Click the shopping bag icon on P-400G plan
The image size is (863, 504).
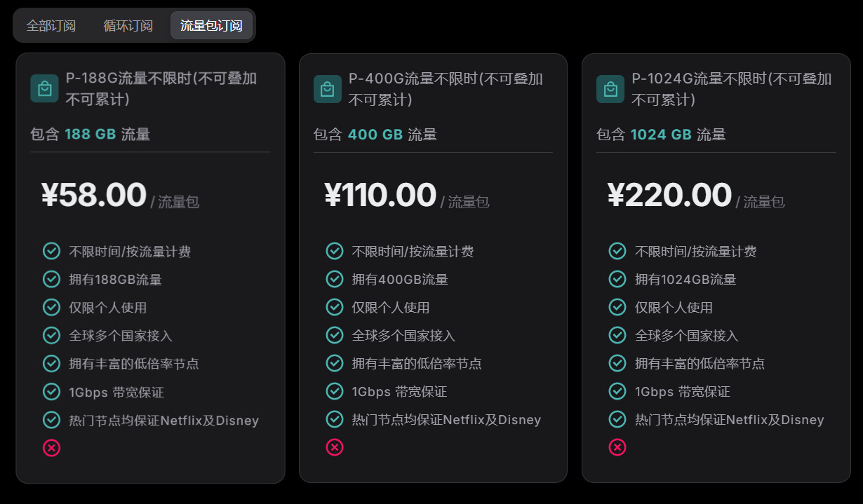[327, 89]
